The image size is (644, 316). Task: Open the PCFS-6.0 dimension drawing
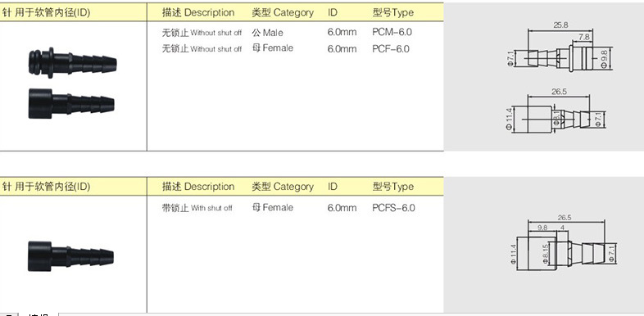point(562,244)
